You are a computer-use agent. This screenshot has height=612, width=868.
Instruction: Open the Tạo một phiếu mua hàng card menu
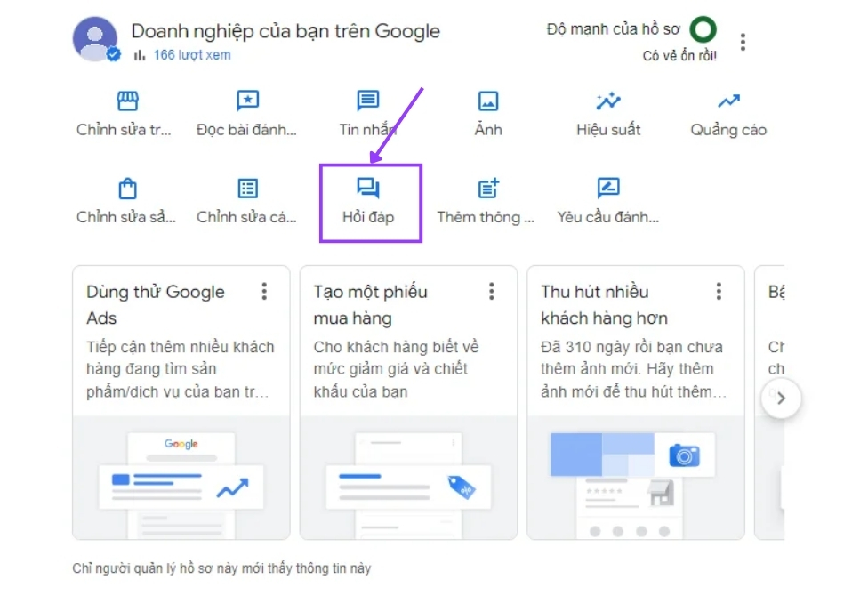492,291
